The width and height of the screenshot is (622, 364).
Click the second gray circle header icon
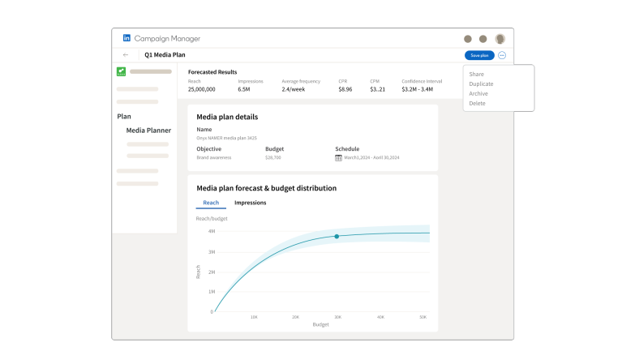coord(483,38)
